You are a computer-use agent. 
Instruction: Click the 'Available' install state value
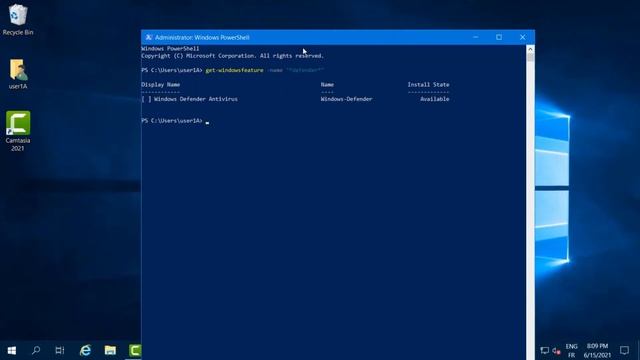pos(435,99)
